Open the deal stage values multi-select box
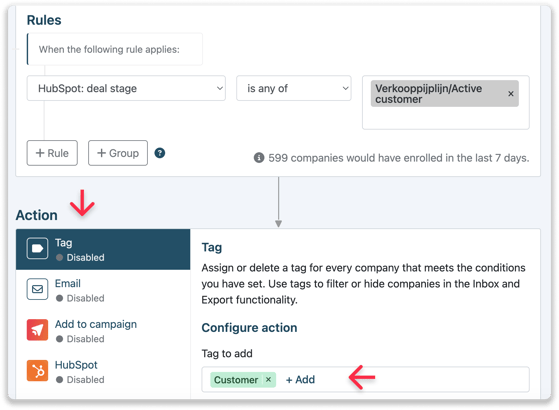The height and width of the screenshot is (410, 559). tap(446, 102)
